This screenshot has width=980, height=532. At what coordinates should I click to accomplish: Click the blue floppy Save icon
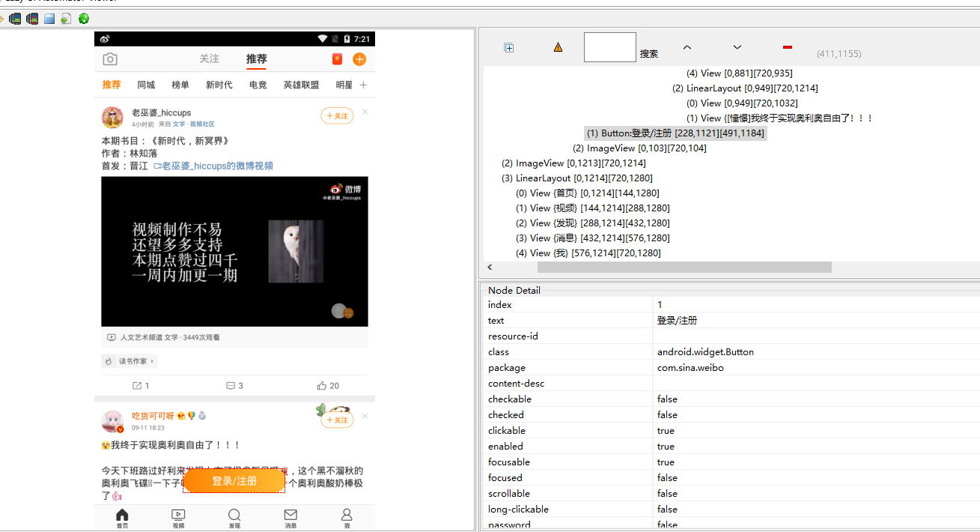point(49,19)
